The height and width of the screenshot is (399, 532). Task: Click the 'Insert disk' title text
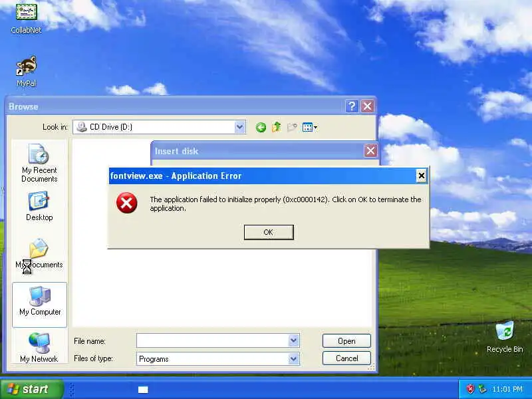pyautogui.click(x=176, y=151)
